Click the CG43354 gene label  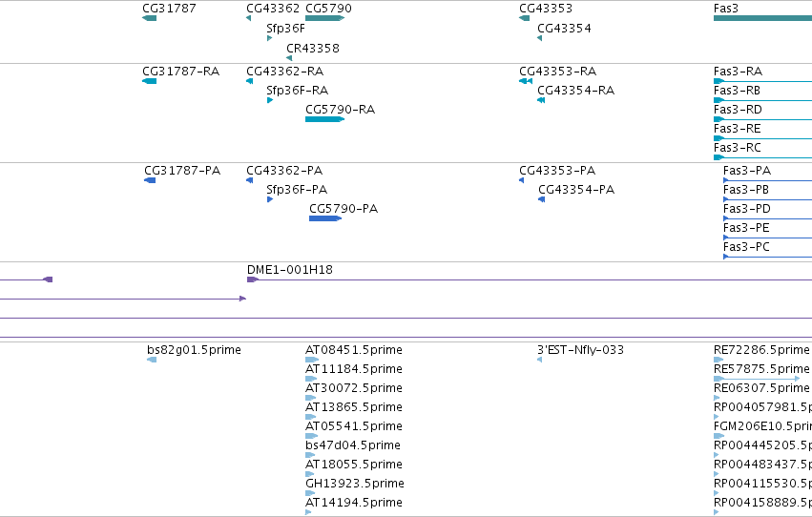[564, 29]
